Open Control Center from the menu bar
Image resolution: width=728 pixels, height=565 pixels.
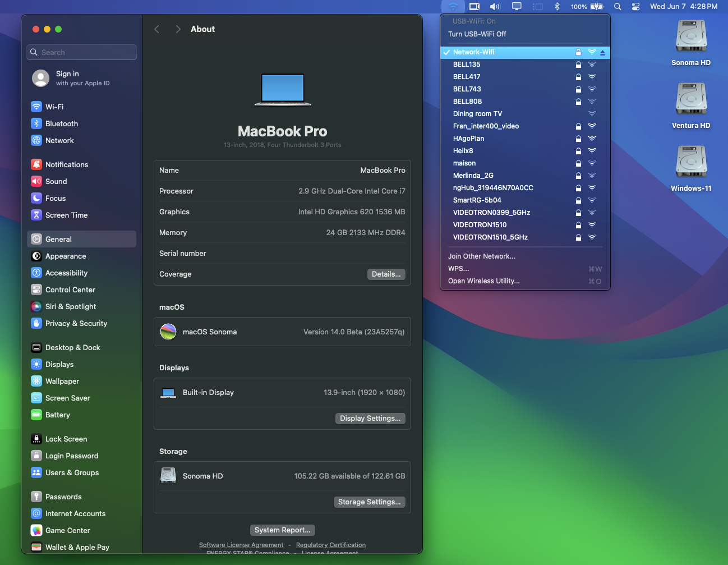tap(635, 7)
